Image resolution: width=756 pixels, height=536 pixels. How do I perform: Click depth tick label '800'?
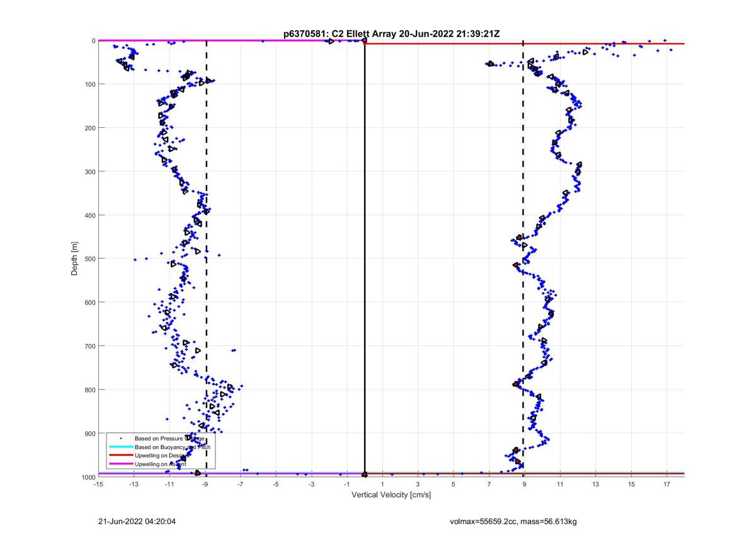(x=89, y=390)
